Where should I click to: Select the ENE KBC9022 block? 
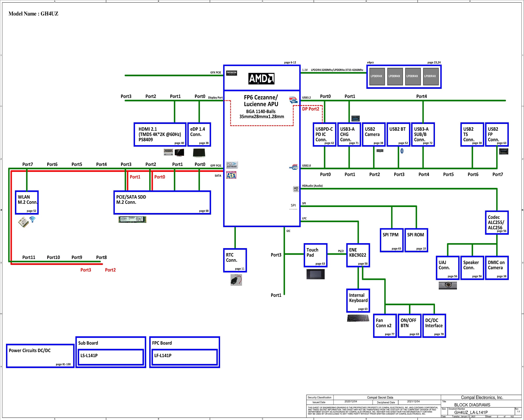pyautogui.click(x=358, y=255)
